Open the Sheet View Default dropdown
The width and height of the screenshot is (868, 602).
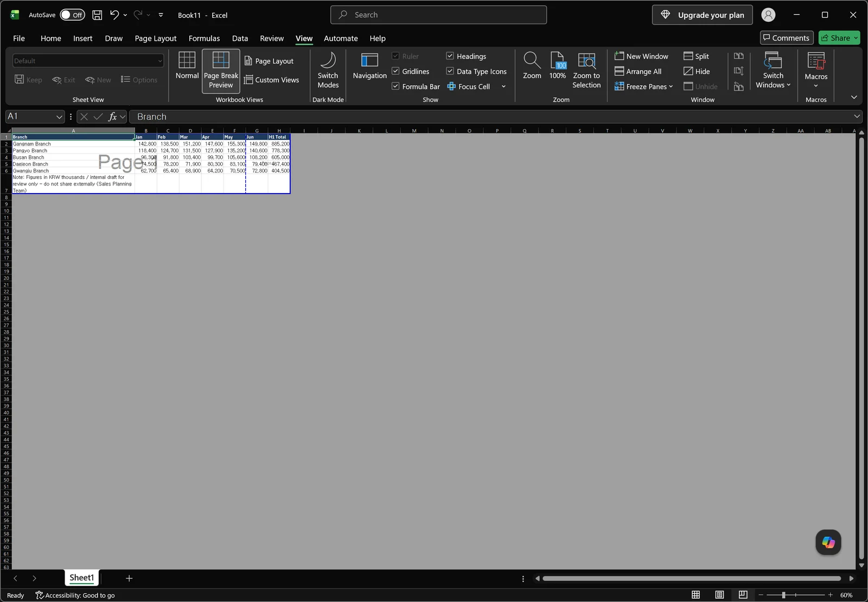pyautogui.click(x=88, y=61)
